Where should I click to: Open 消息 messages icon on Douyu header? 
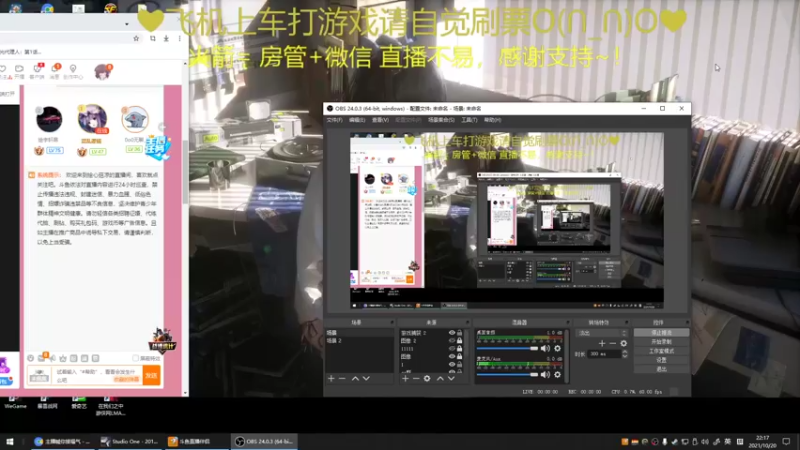55,71
